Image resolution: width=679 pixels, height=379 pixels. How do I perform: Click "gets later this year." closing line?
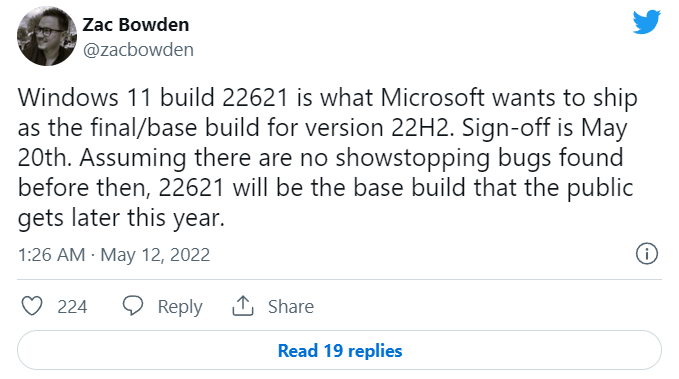121,218
